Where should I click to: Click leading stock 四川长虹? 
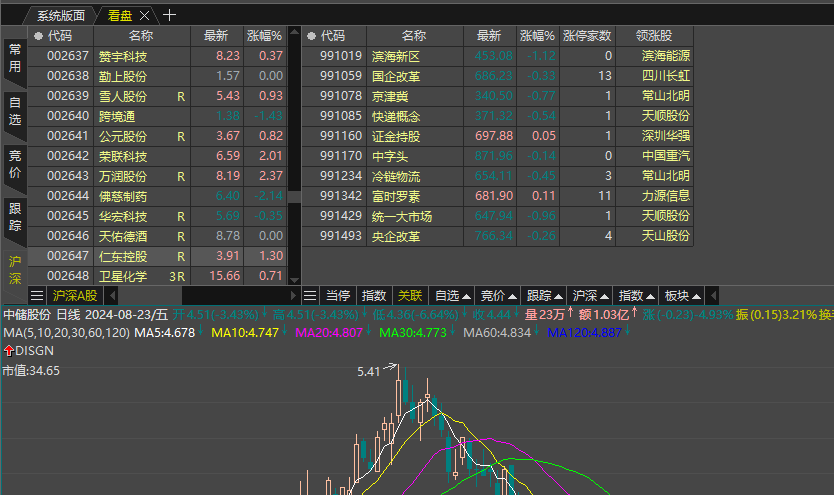[665, 76]
